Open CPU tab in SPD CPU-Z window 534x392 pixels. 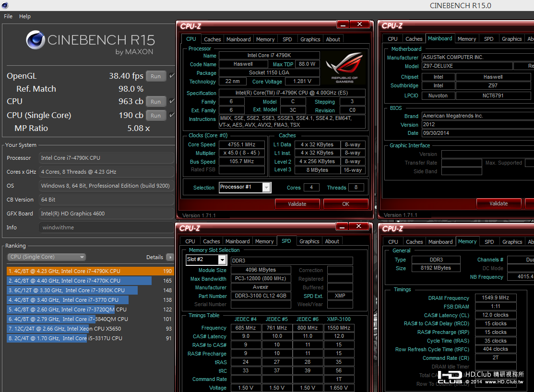pyautogui.click(x=190, y=241)
